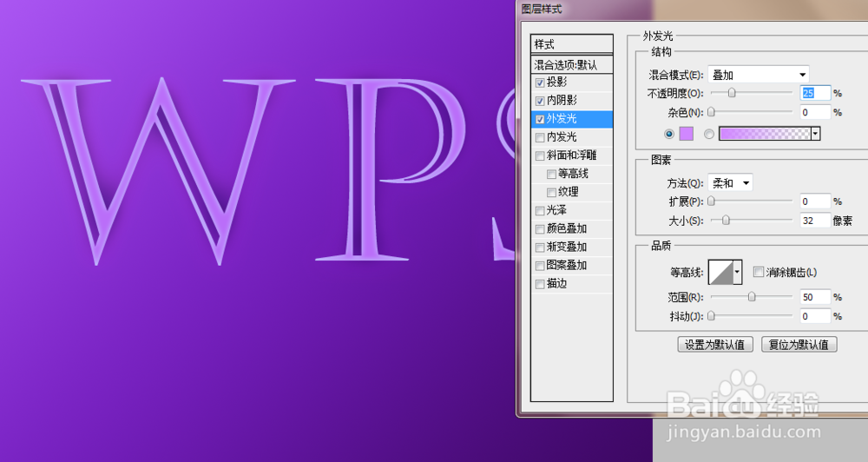This screenshot has height=462, width=868.
Task: Click the 抖动 jitter value field
Action: pyautogui.click(x=815, y=316)
